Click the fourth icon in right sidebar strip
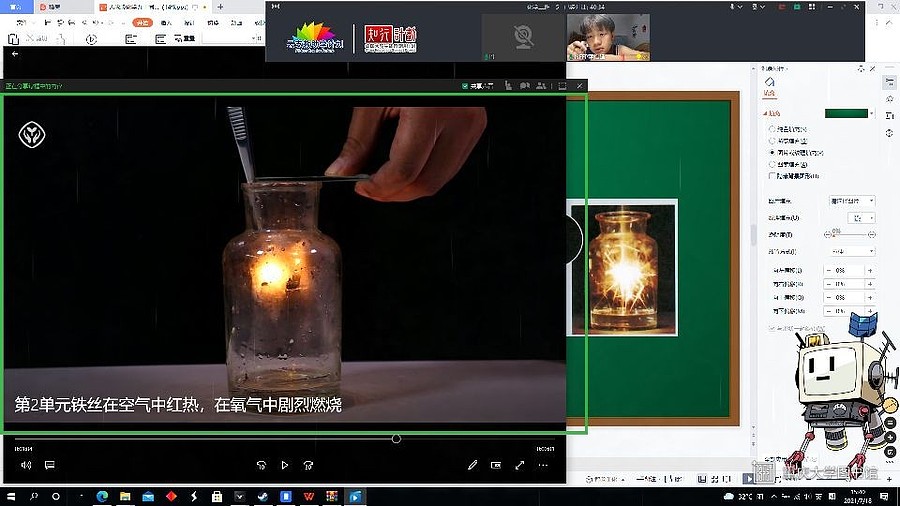 (x=890, y=133)
